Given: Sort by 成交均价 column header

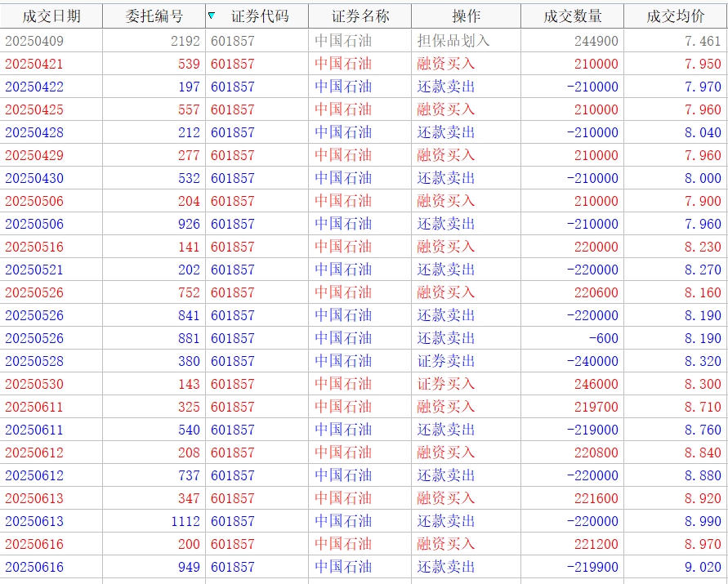Looking at the screenshot, I should coord(676,16).
